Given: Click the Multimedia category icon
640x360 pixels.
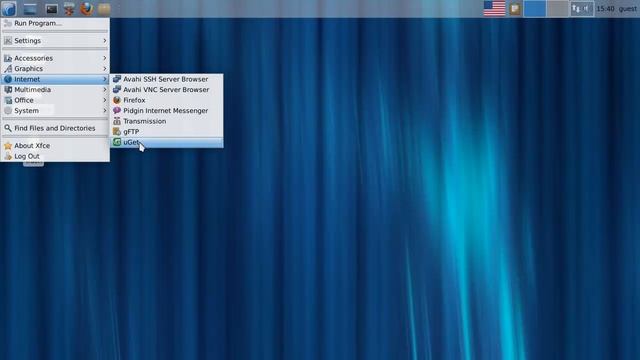Looking at the screenshot, I should (8, 89).
